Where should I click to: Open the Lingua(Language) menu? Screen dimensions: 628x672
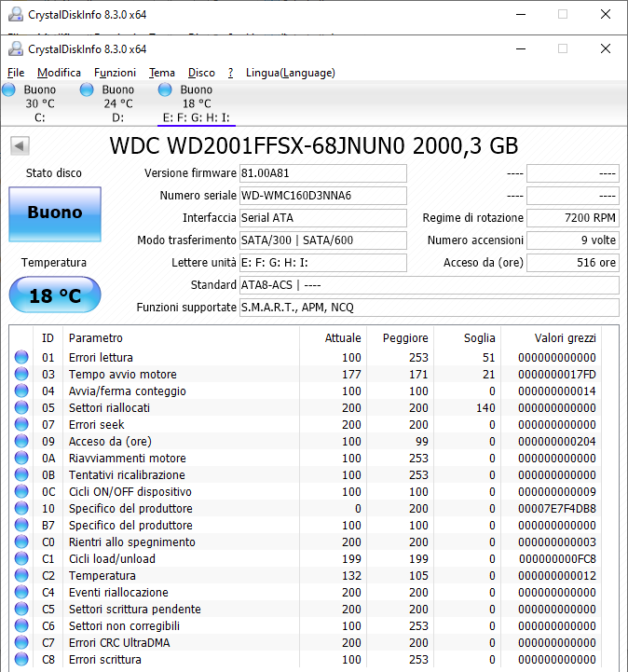[x=291, y=73]
